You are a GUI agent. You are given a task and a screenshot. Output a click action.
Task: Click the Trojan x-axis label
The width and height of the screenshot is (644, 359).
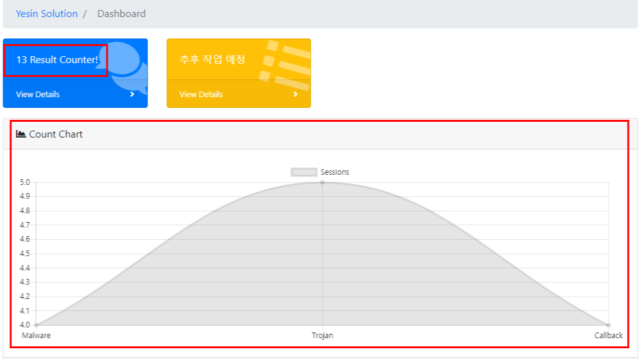pos(323,336)
